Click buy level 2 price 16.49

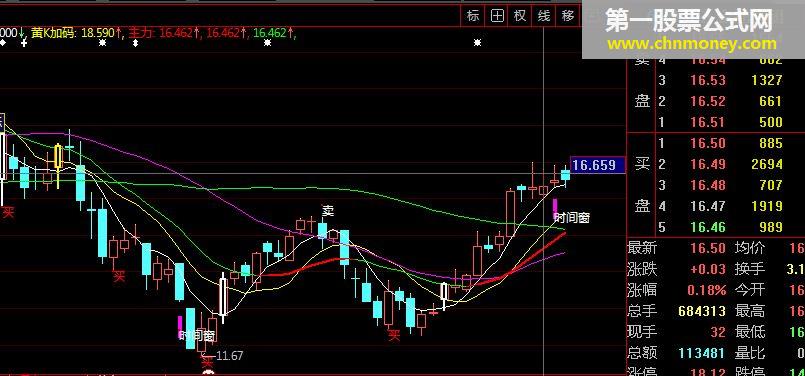tap(707, 164)
